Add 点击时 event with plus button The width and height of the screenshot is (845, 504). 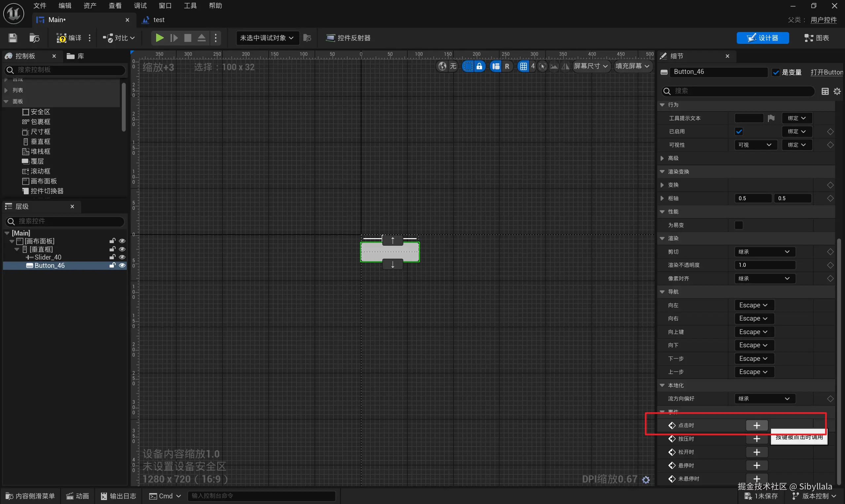[x=757, y=425]
